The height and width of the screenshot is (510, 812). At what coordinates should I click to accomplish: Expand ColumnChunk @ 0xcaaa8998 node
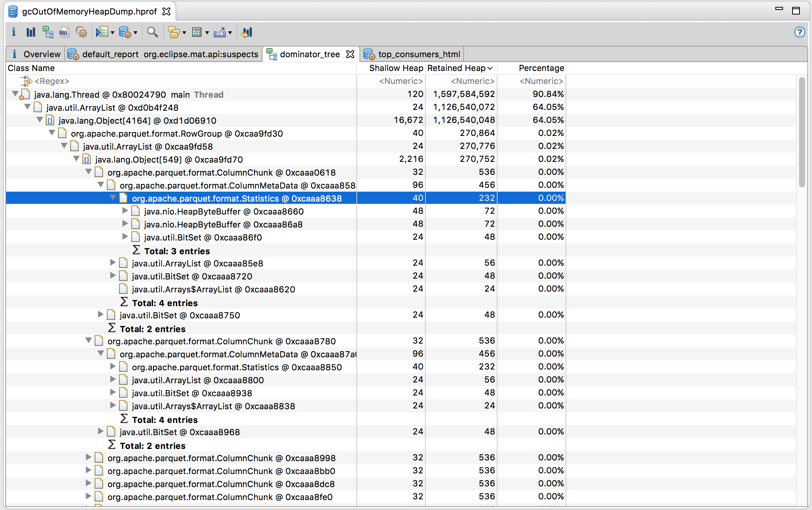88,457
